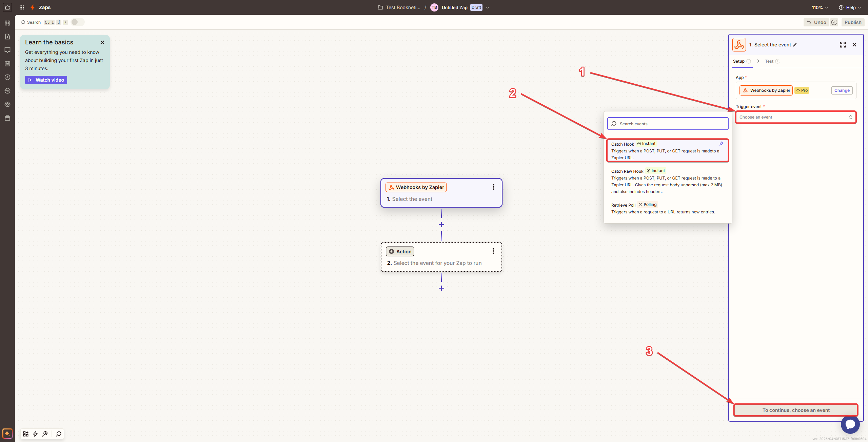Expand the Untitled Zap Draft chevron
868x442 pixels.
[x=488, y=7]
